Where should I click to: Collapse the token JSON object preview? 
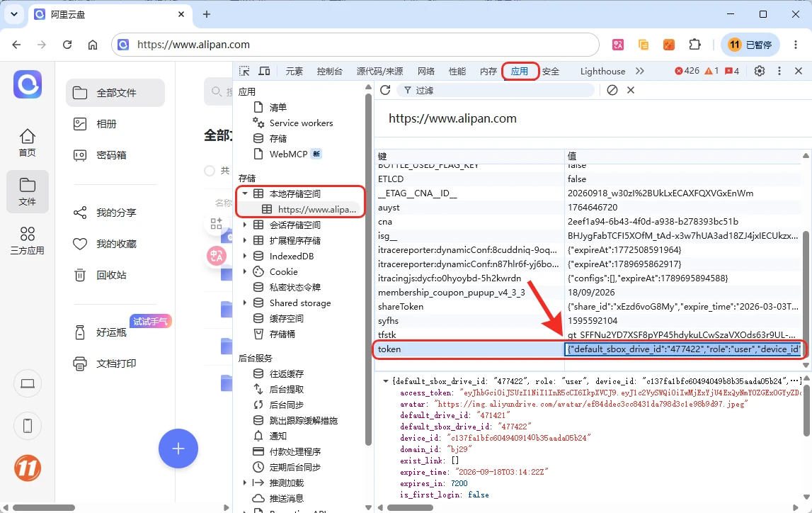tap(385, 381)
